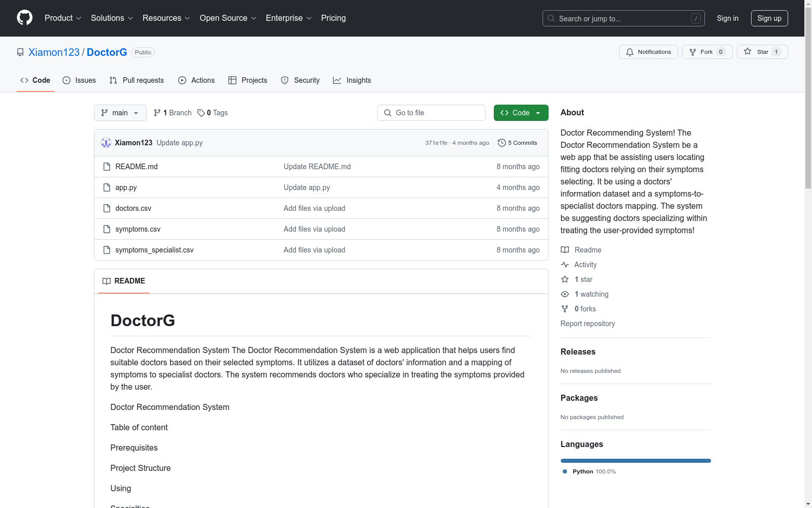Click the Update app.py commit message

pyautogui.click(x=180, y=143)
